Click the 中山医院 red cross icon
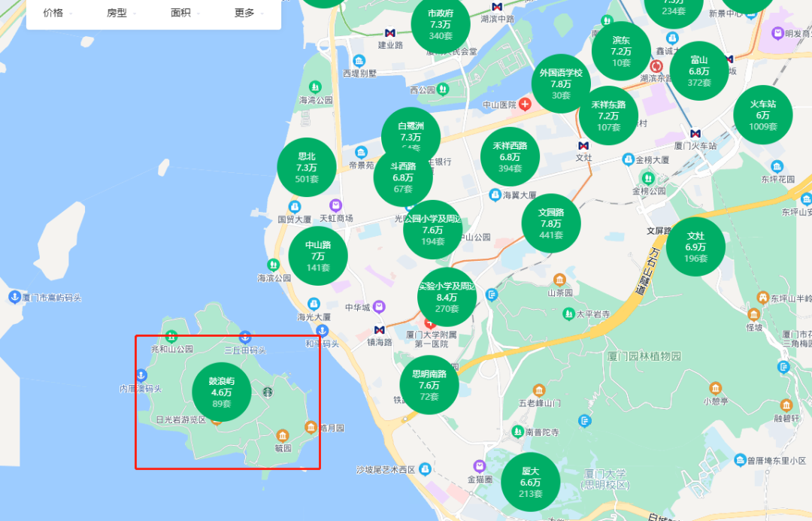 click(525, 104)
